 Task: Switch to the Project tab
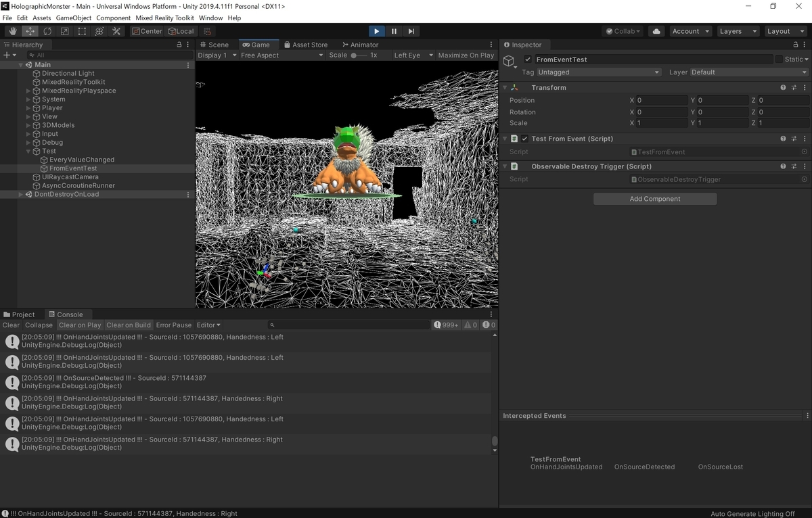[18, 314]
